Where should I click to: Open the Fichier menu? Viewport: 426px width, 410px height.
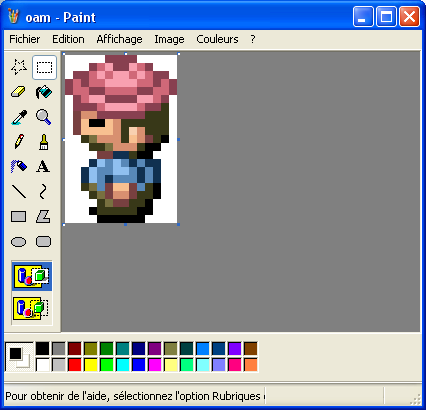24,39
